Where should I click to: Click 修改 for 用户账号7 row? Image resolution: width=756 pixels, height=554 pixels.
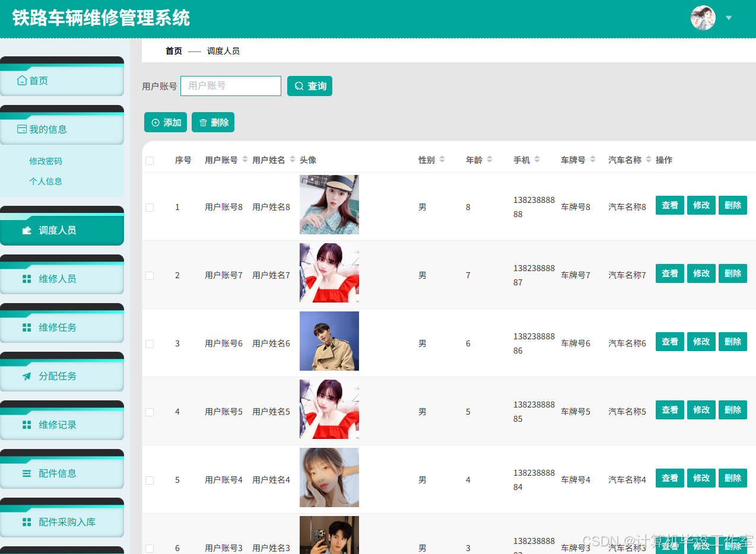coord(701,273)
